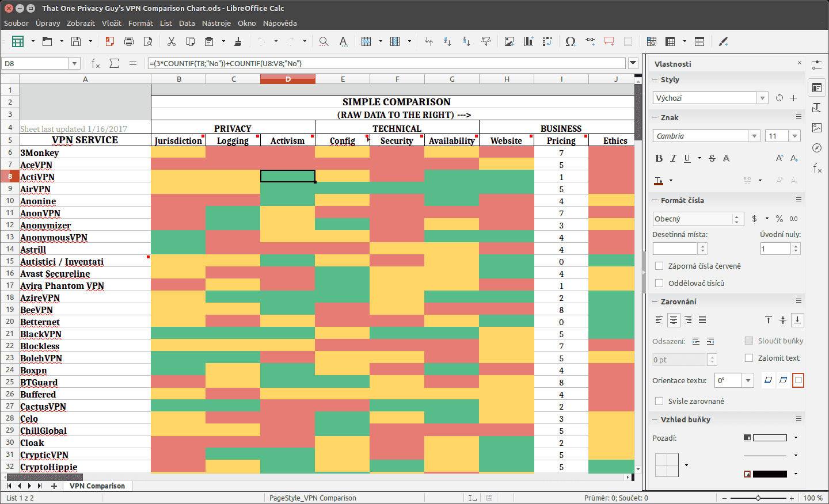Click the border line color swatch
Screen dimensions: 829x504
click(770, 474)
